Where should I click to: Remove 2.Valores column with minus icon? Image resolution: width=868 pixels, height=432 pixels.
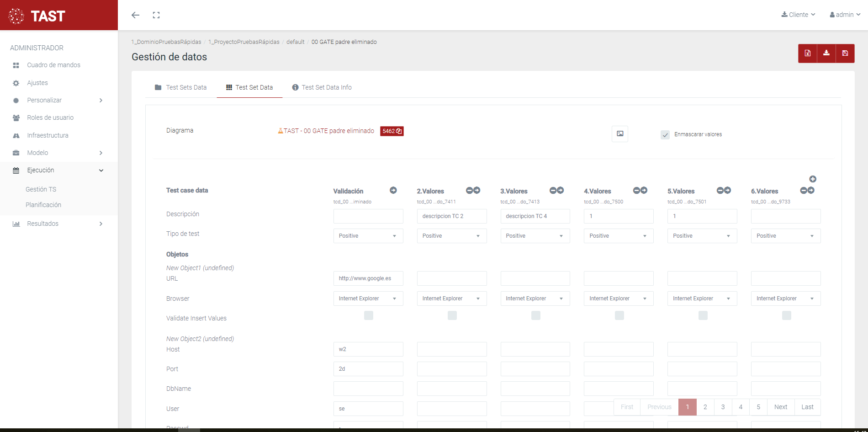pos(469,190)
